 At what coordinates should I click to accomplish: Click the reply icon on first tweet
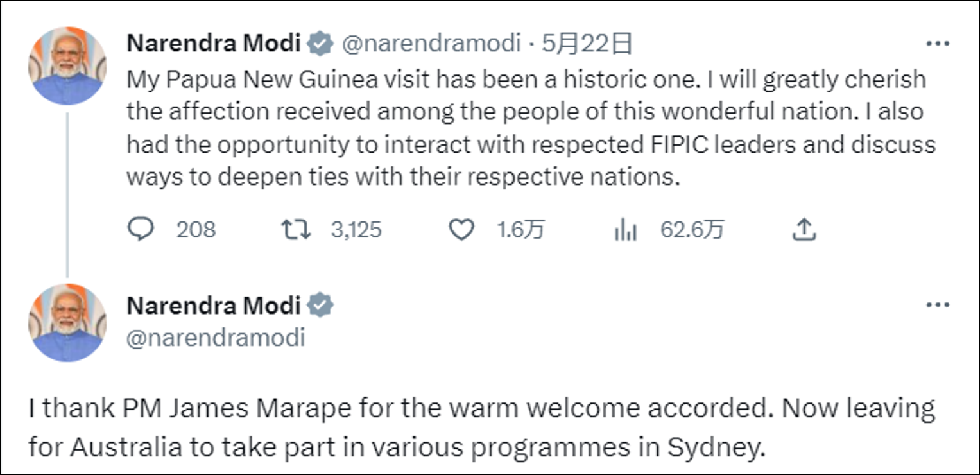tap(142, 230)
